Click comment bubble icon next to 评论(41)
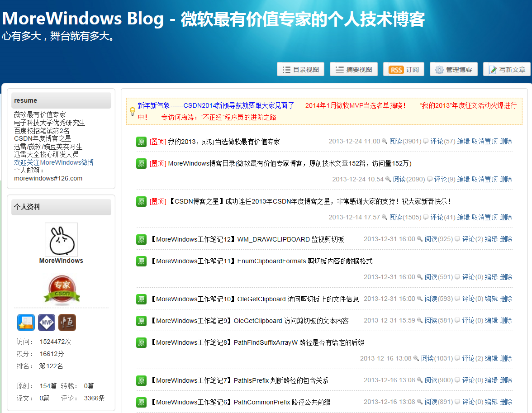Image resolution: width=532 pixels, height=413 pixels. click(x=425, y=217)
